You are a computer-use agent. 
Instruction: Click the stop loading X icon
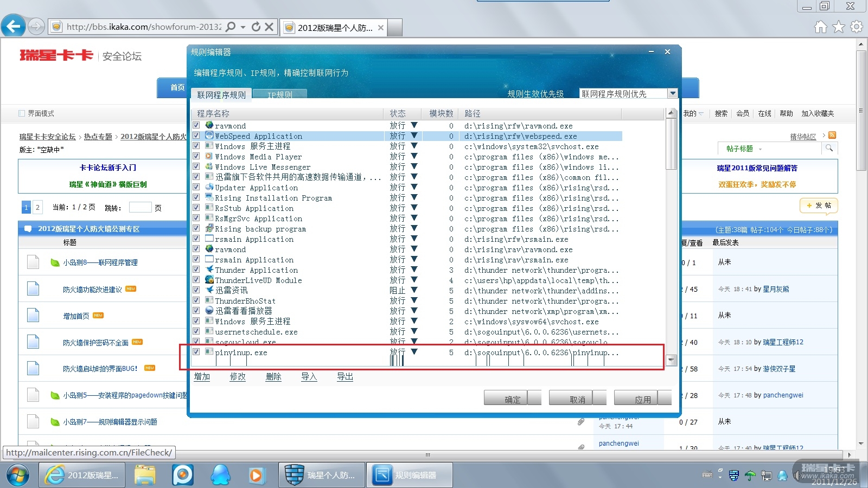click(x=269, y=27)
